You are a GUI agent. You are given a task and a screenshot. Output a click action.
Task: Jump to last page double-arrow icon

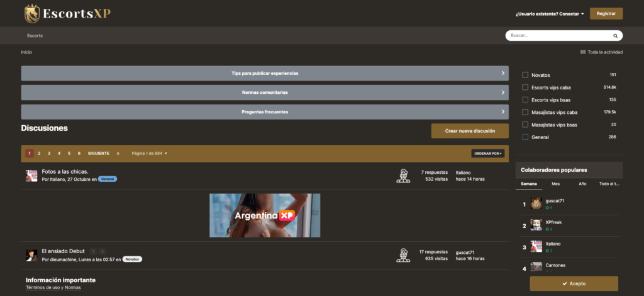pos(118,153)
